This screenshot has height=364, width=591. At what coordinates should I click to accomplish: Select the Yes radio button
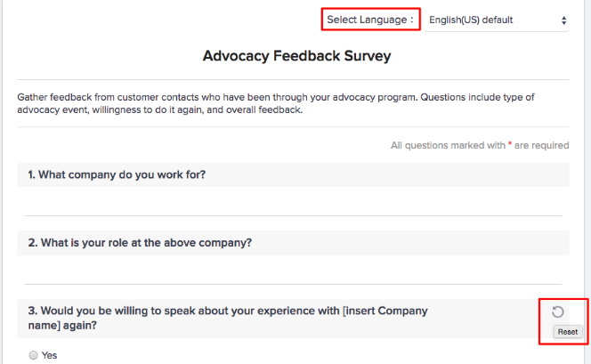pyautogui.click(x=34, y=355)
